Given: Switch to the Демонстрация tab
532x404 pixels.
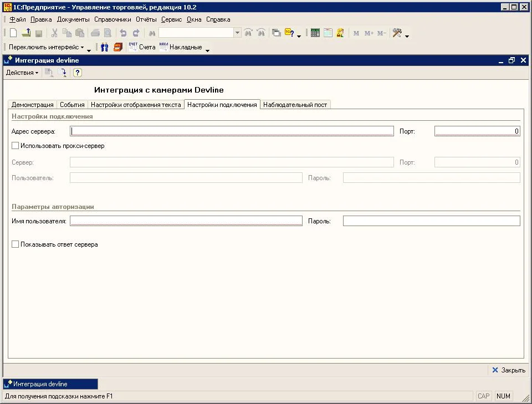Looking at the screenshot, I should click(x=32, y=104).
